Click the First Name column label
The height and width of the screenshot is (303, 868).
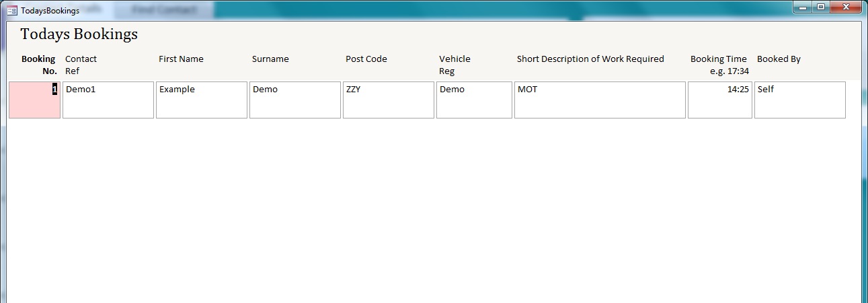point(181,59)
